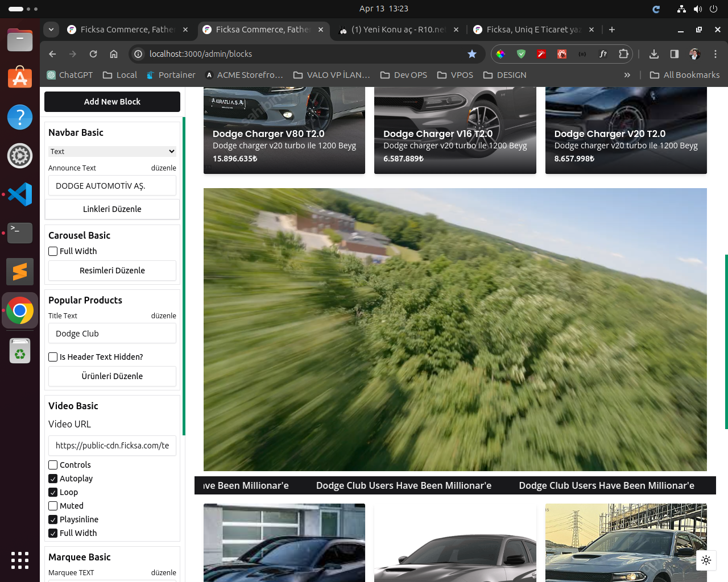The width and height of the screenshot is (728, 582).
Task: Open a new browser tab
Action: point(612,30)
